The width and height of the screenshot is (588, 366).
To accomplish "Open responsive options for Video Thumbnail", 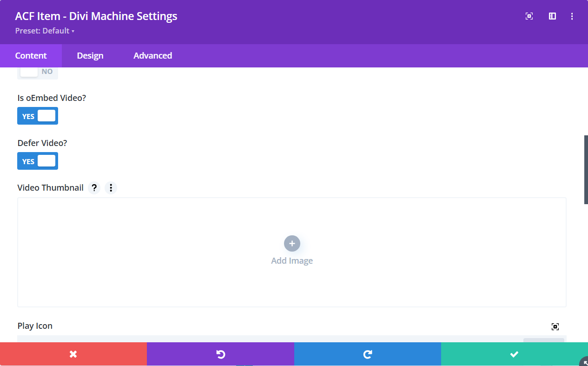I will pos(111,187).
